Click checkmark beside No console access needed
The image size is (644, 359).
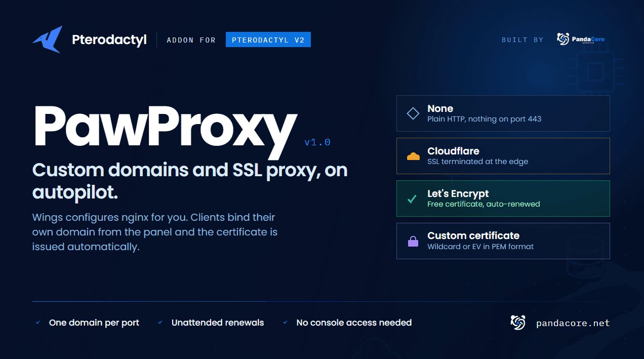tap(285, 322)
